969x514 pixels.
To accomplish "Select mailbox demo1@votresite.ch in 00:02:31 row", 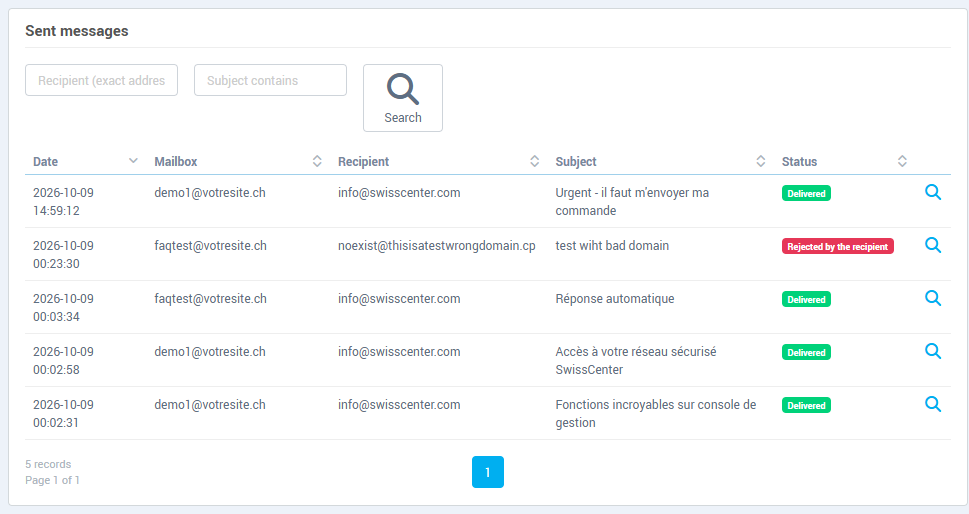I will [209, 405].
